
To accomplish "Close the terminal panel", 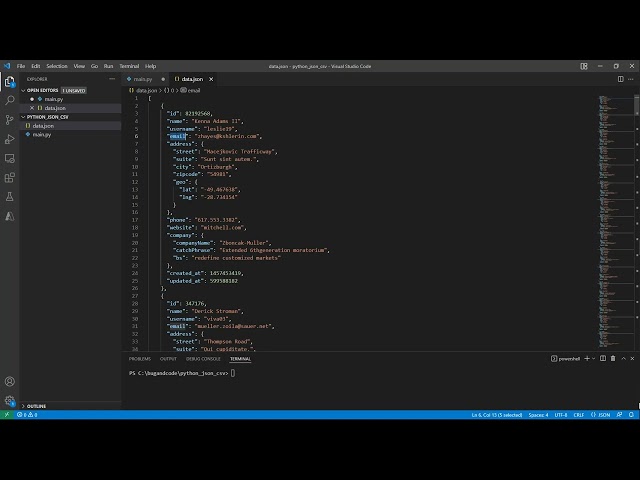I will click(x=632, y=358).
